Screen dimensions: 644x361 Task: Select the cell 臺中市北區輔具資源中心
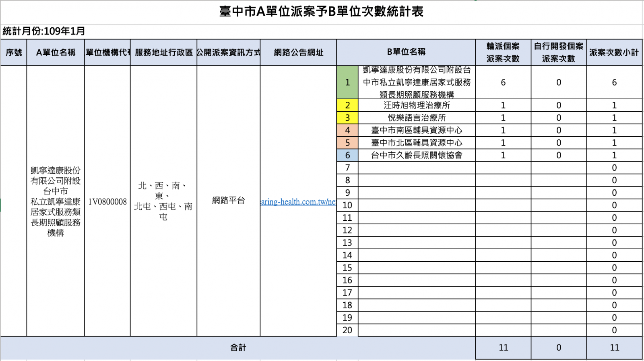417,143
